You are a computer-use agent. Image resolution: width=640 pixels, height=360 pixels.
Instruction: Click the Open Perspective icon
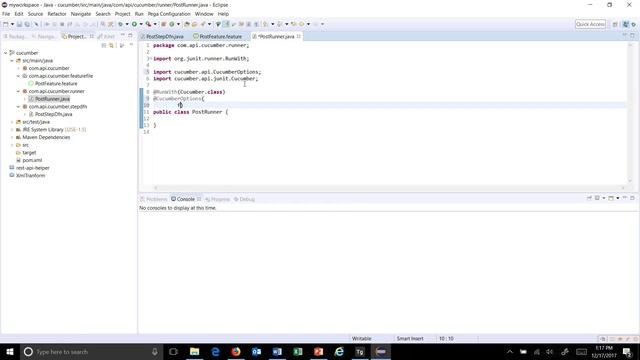coord(615,24)
